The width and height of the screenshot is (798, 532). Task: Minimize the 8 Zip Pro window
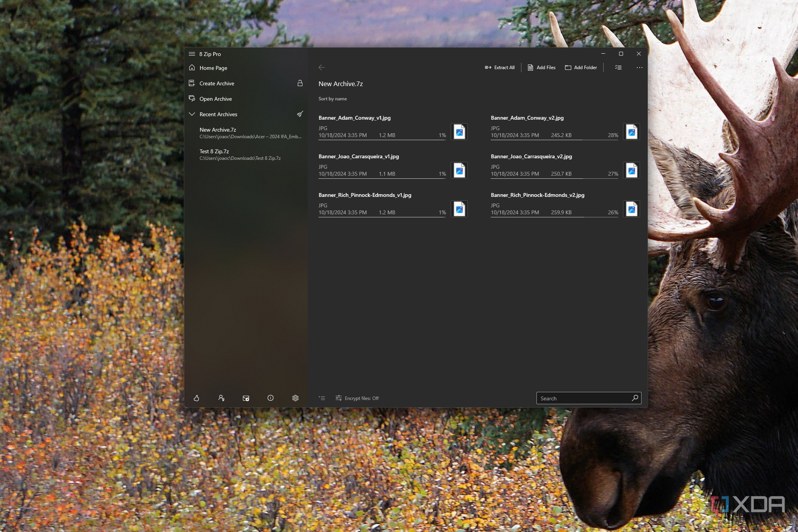603,54
